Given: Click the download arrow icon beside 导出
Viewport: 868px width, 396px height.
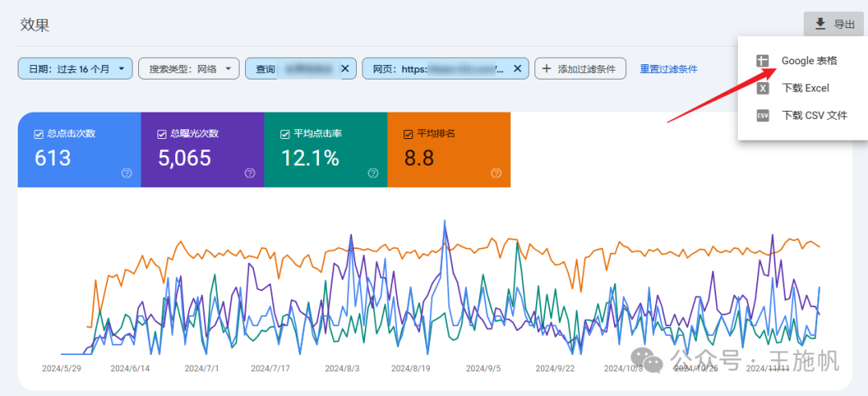Looking at the screenshot, I should pyautogui.click(x=821, y=24).
